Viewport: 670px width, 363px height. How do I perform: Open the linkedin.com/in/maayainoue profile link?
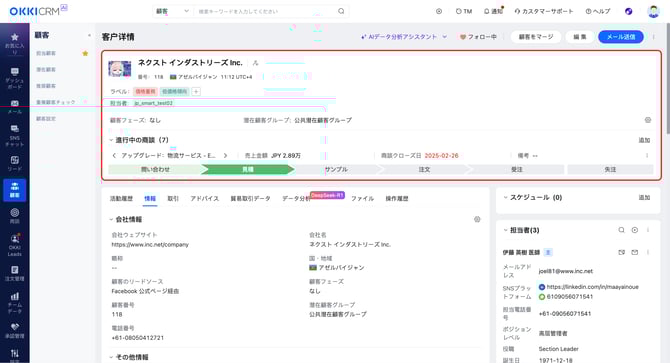[x=592, y=287]
